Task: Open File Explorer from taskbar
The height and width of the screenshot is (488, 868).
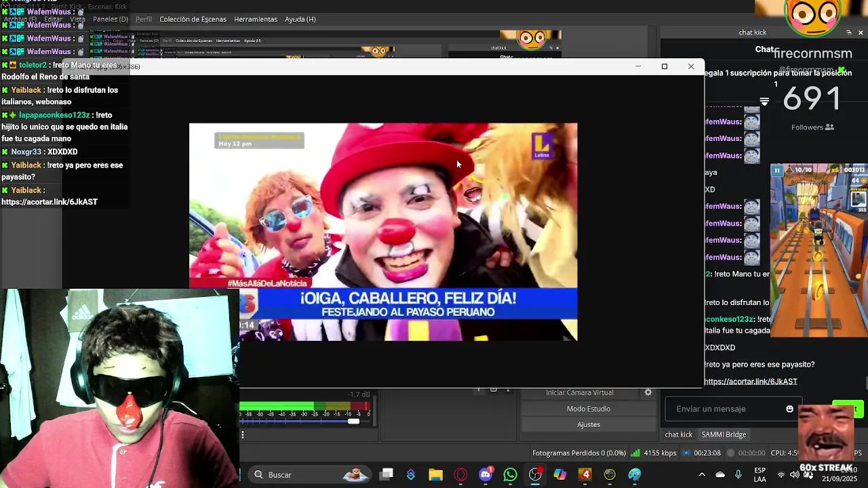Action: click(x=435, y=474)
